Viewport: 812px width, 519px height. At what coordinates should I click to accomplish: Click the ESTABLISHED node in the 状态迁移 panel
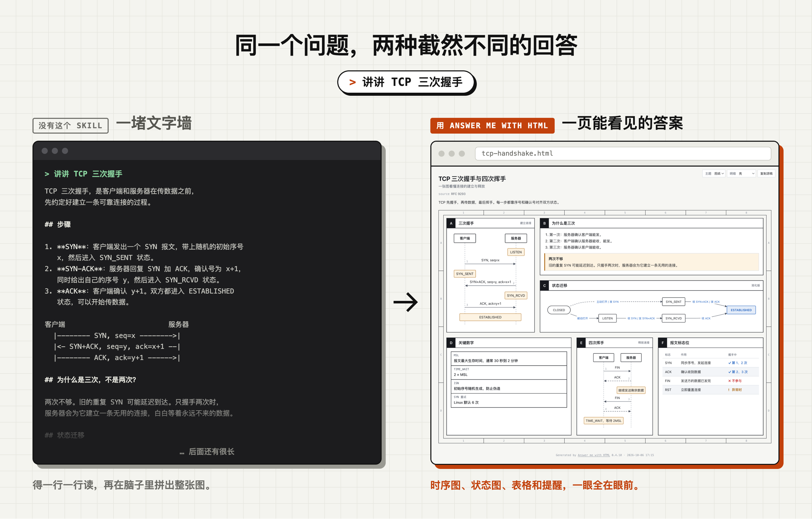coord(741,310)
